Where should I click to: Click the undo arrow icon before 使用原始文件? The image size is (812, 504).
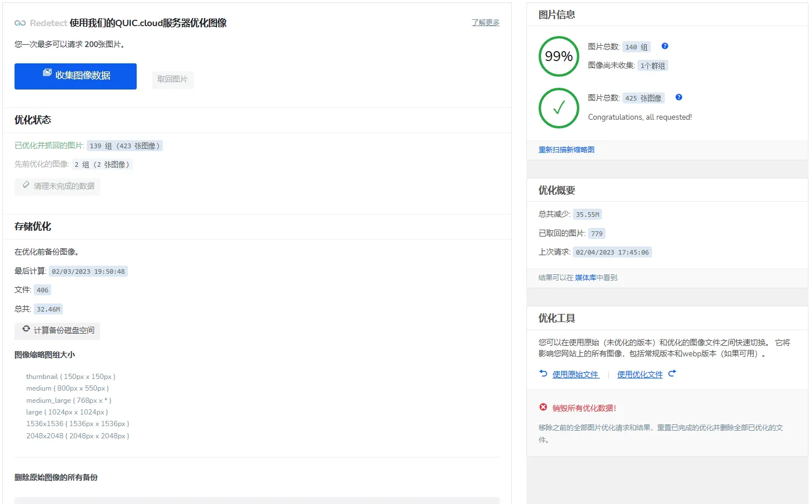pos(543,374)
